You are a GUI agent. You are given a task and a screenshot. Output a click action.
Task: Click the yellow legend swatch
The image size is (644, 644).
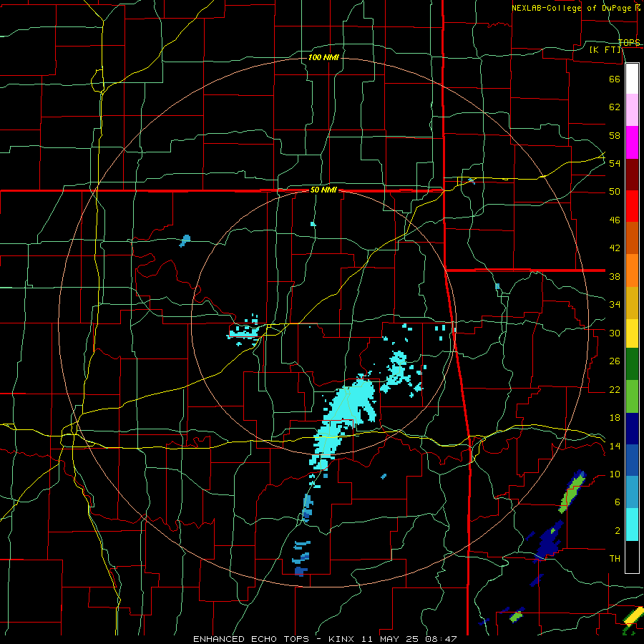632,333
